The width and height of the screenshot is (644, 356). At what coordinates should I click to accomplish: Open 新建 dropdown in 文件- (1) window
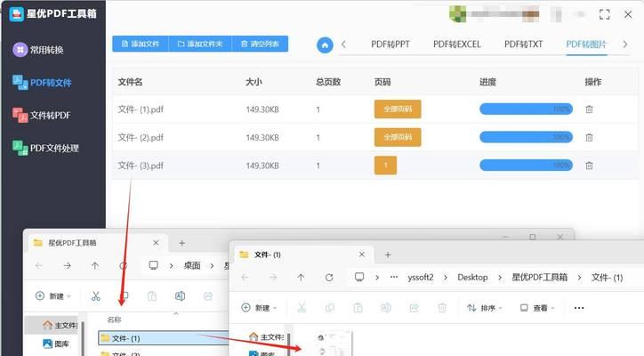(x=259, y=308)
